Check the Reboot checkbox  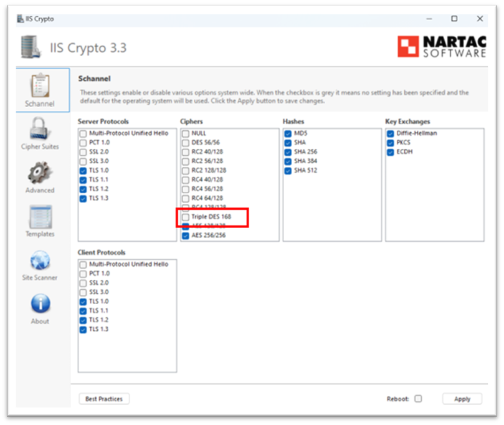[419, 399]
